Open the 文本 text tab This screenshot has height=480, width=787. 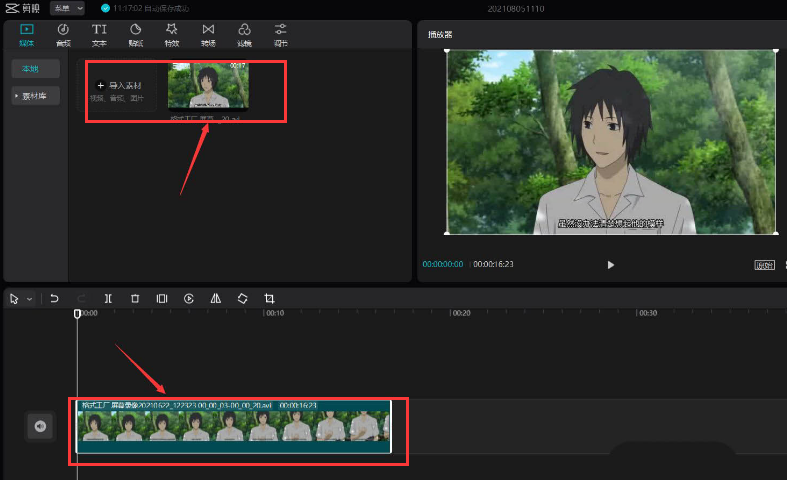tap(99, 35)
